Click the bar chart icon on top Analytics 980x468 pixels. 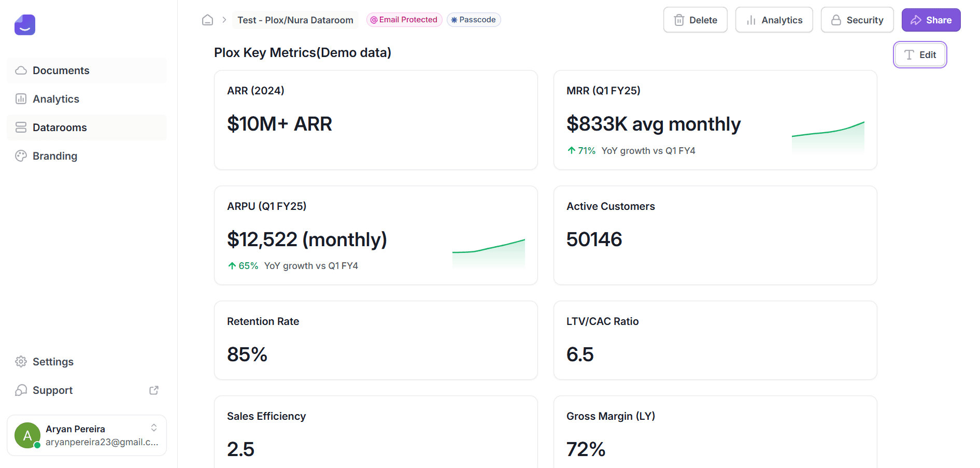click(x=751, y=20)
